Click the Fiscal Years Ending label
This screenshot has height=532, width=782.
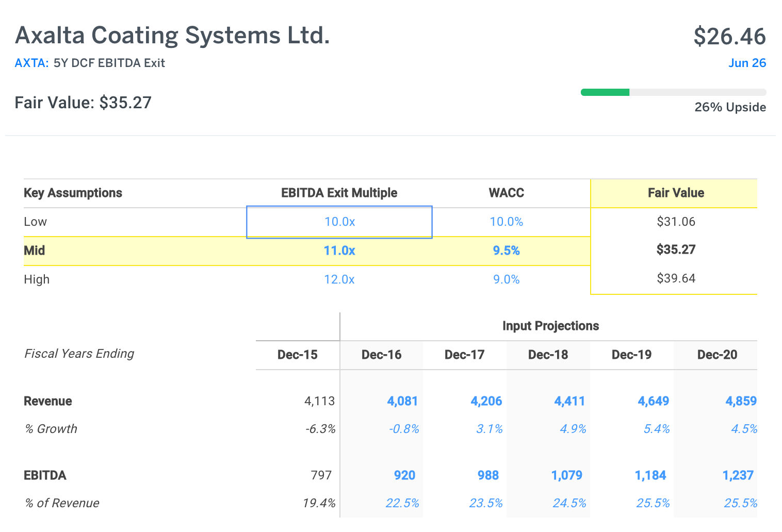79,354
